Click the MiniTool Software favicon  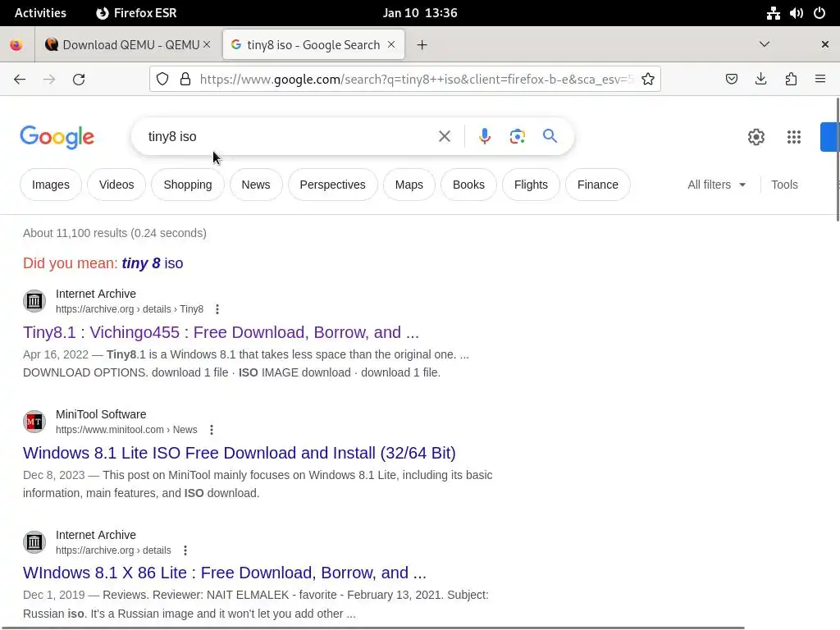click(x=34, y=422)
